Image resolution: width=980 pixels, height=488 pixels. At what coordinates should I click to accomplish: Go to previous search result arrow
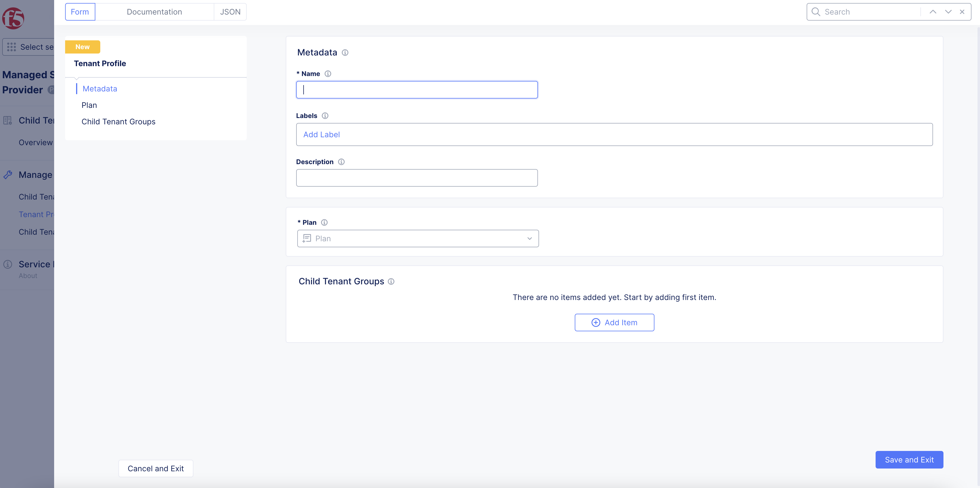[x=933, y=12]
